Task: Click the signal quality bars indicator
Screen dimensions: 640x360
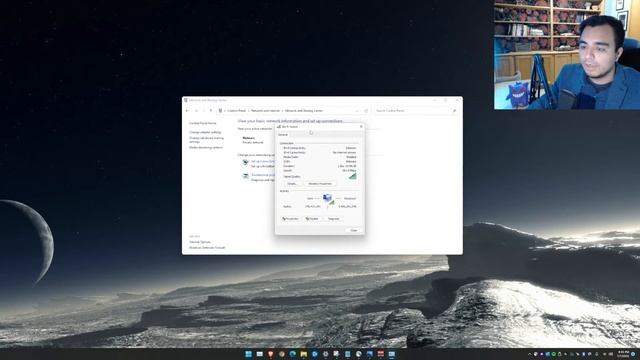Action: [353, 176]
